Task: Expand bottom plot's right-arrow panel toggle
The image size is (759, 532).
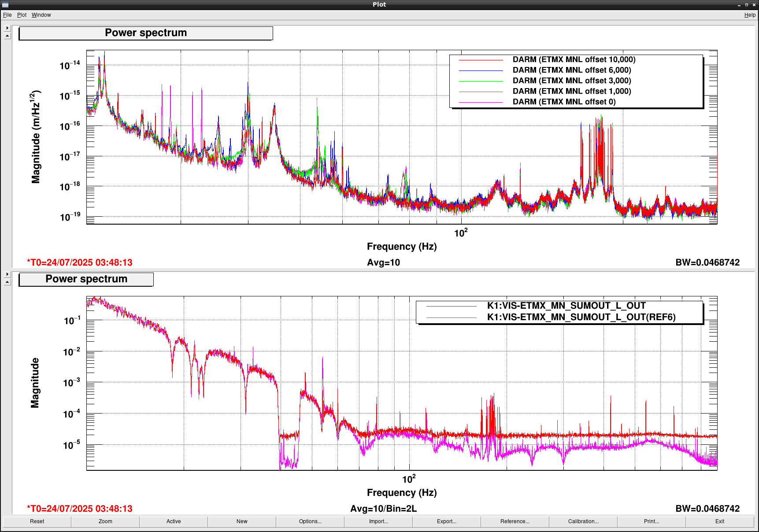Action: (x=7, y=274)
